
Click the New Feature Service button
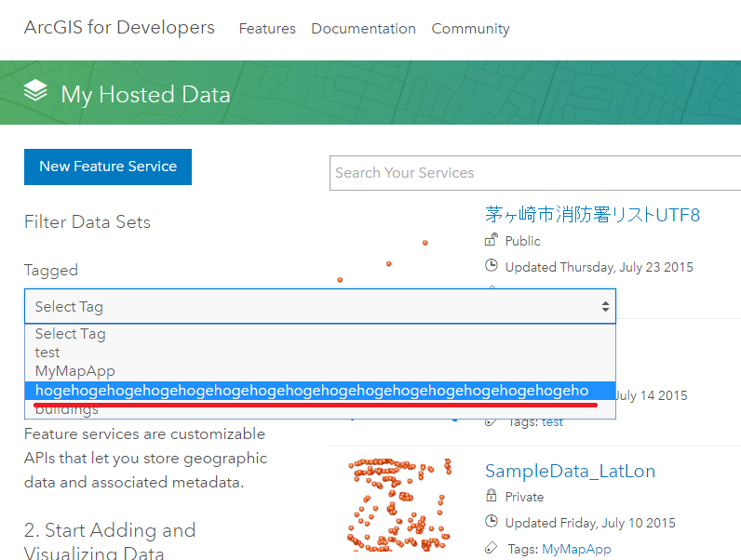(108, 167)
